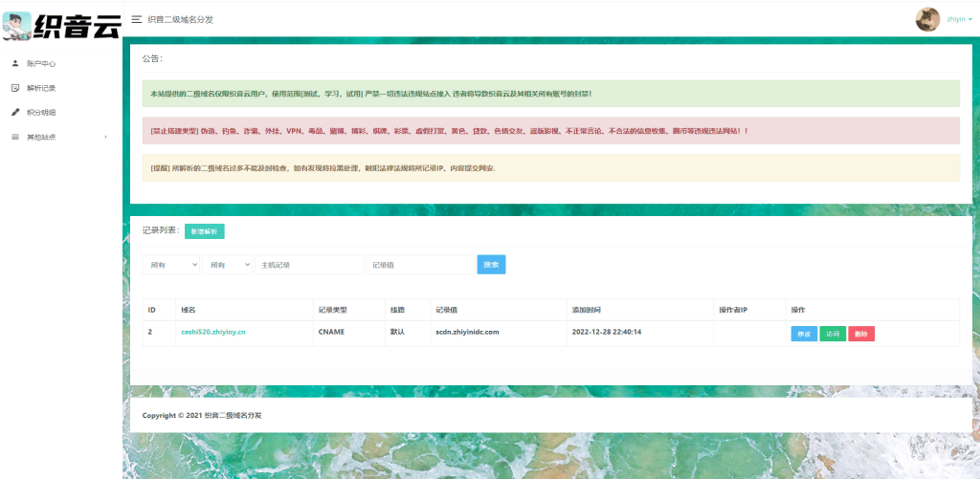This screenshot has height=479, width=980.
Task: Click the red 删除 button
Action: [861, 334]
